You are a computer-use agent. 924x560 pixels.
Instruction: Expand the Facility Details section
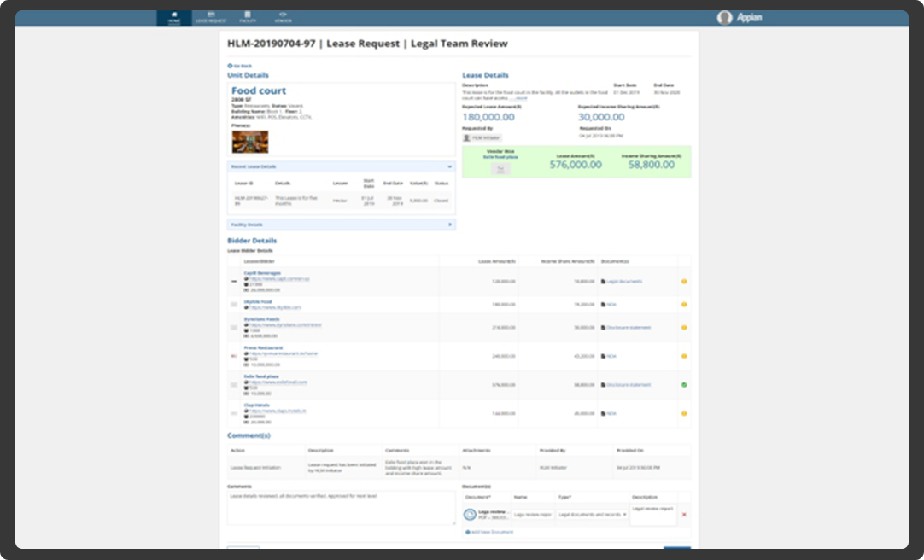(451, 224)
